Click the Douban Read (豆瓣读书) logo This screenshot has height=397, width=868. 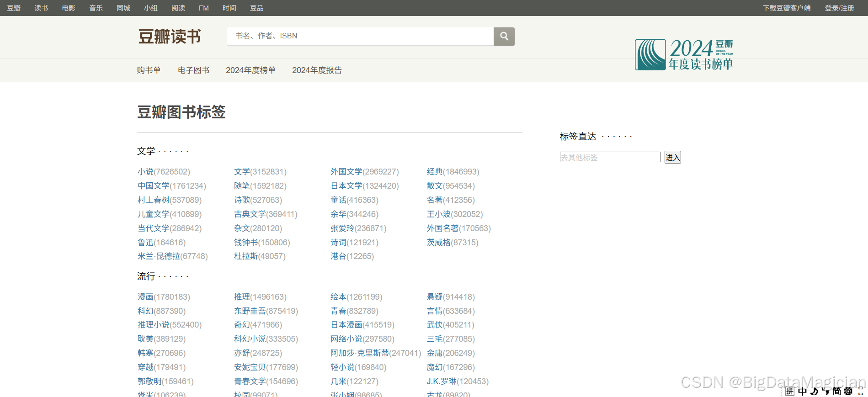[x=170, y=37]
